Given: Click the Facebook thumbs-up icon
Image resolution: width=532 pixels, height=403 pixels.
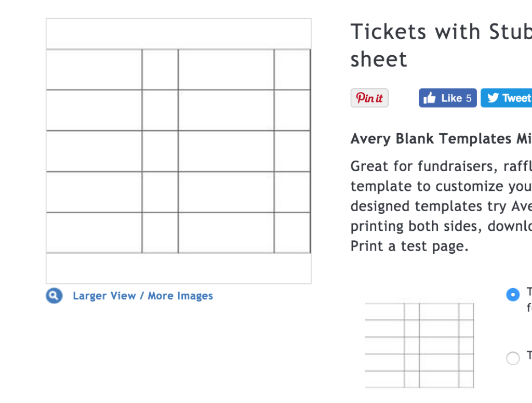Looking at the screenshot, I should pyautogui.click(x=430, y=98).
